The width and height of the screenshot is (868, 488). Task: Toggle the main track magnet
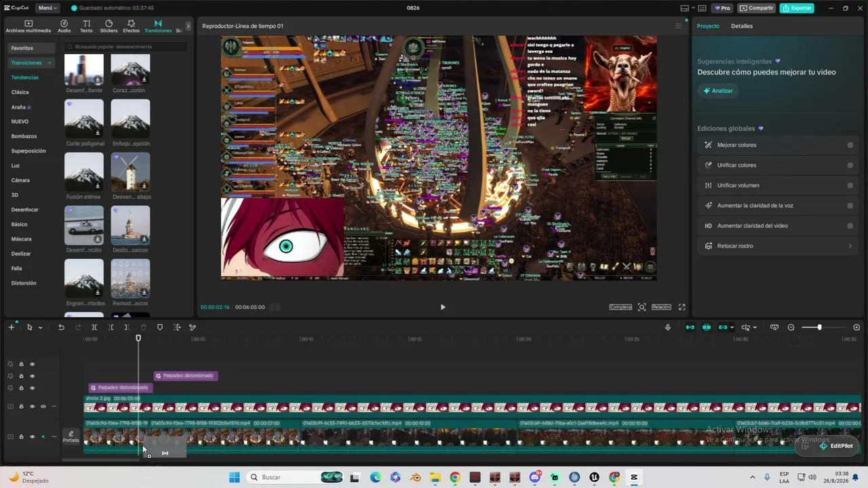coord(690,327)
